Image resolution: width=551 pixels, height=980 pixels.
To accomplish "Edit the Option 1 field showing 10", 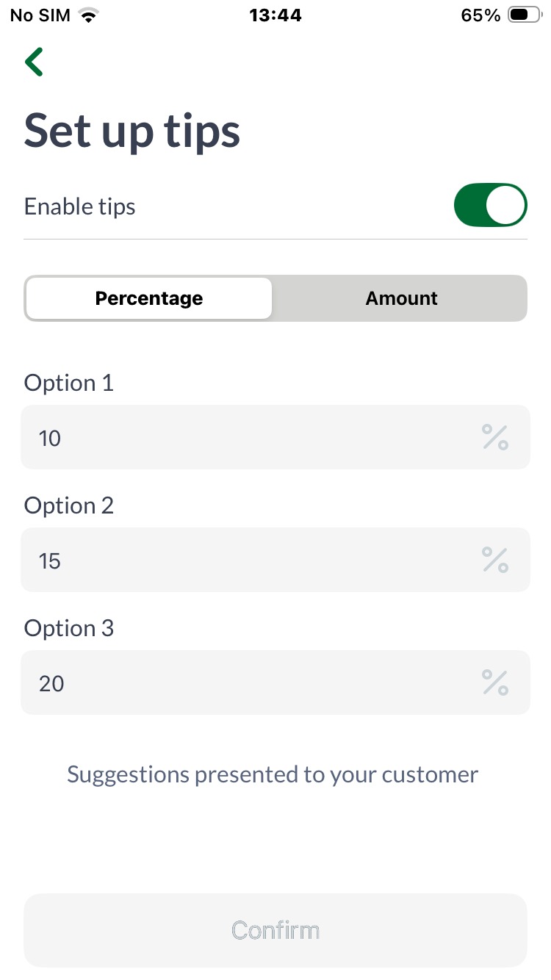I will (x=250, y=438).
